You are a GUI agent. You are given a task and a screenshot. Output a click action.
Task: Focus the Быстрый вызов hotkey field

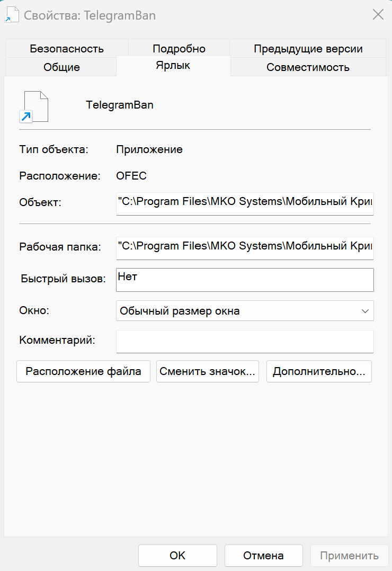[245, 280]
